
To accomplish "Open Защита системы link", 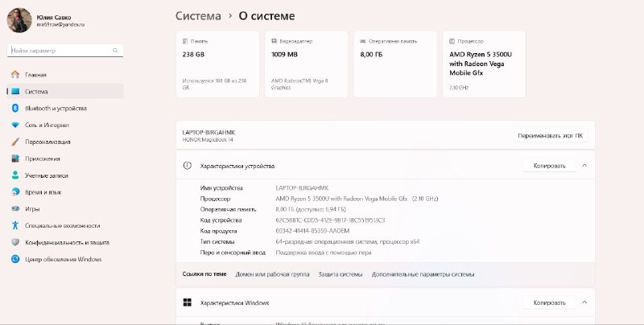I will coord(341,274).
